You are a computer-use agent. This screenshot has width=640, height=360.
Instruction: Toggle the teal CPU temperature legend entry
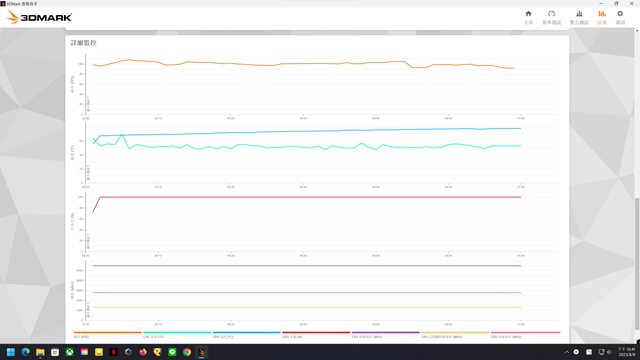[177, 334]
